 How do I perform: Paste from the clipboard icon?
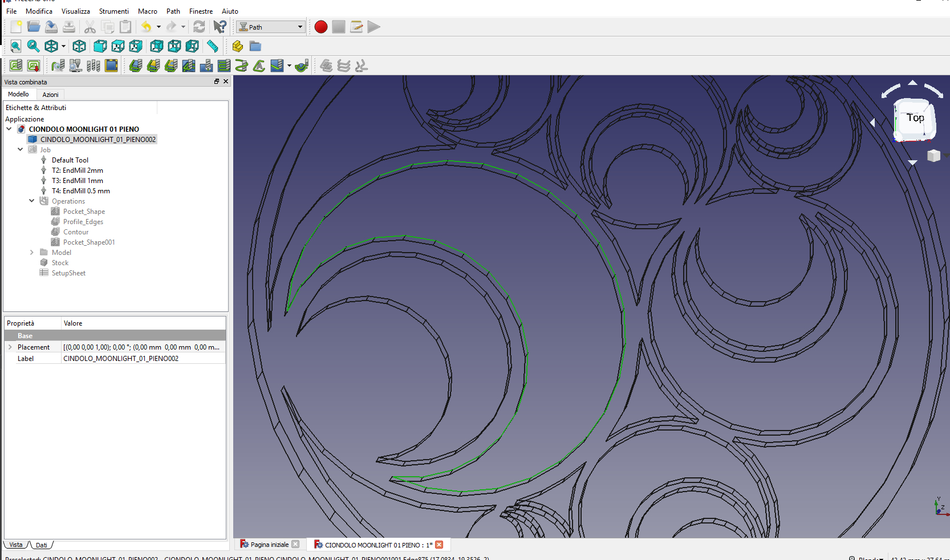tap(125, 27)
